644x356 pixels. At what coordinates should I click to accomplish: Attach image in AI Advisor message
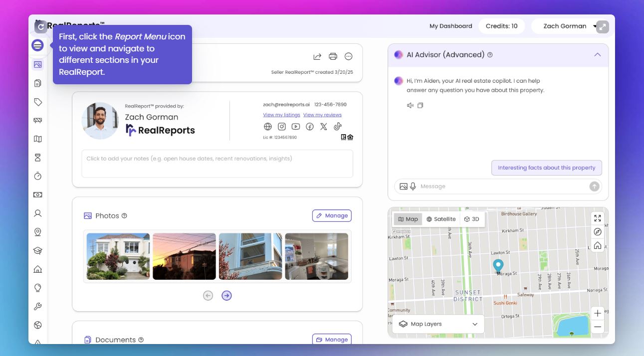pyautogui.click(x=404, y=186)
